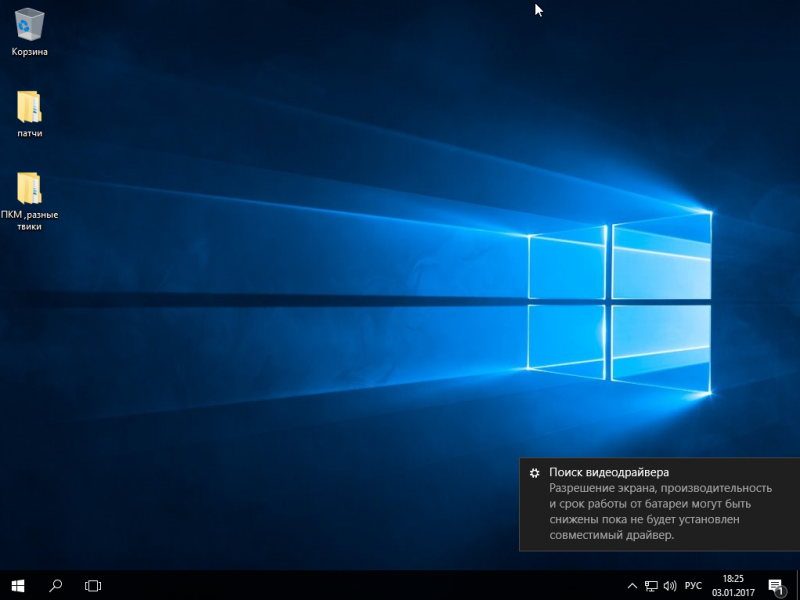This screenshot has width=800, height=600.
Task: Open taskbar search magnifier
Action: click(55, 585)
